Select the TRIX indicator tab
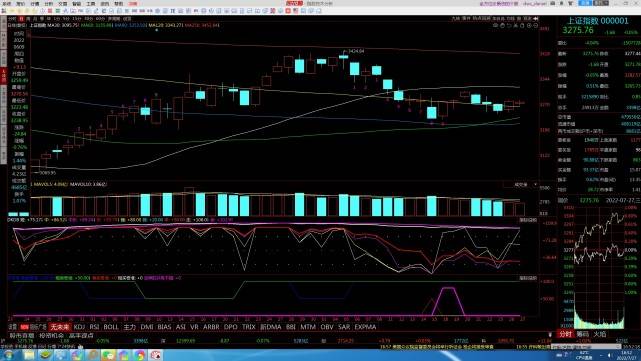Image resolution: width=641 pixels, height=361 pixels. pos(249,327)
